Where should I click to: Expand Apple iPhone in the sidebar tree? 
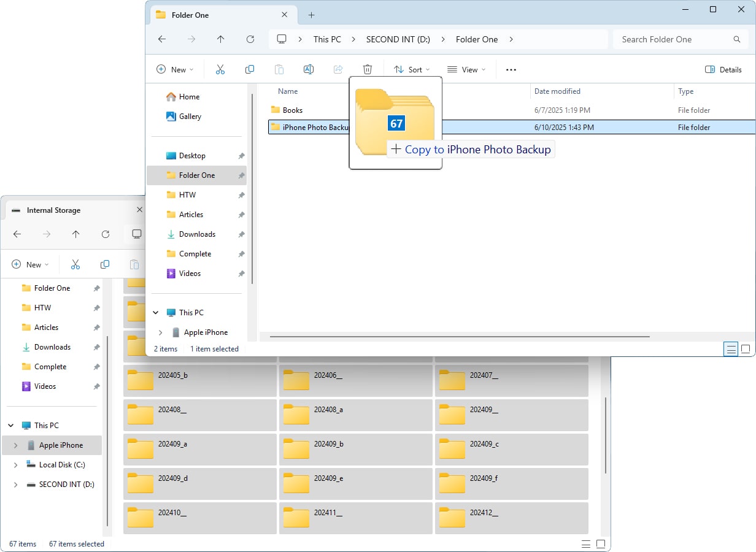(x=160, y=332)
